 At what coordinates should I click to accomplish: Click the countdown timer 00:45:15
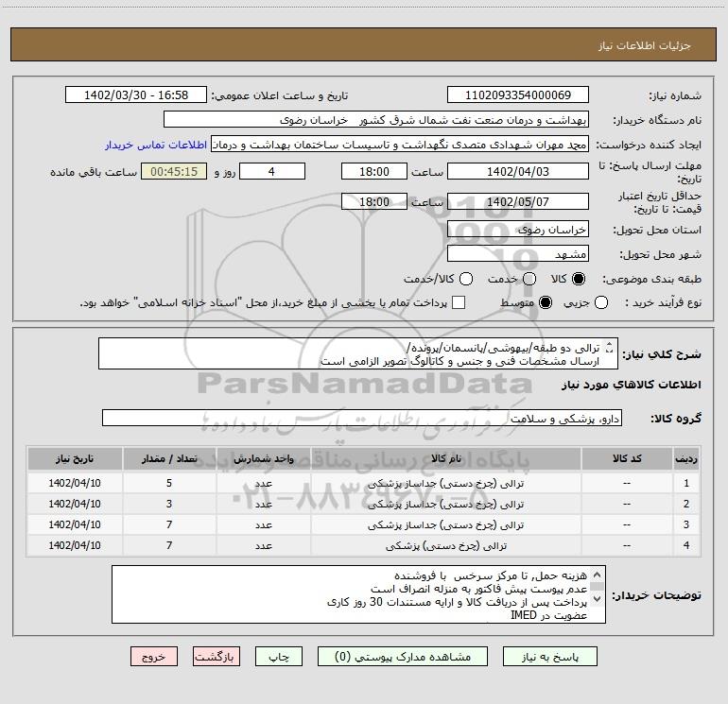[174, 171]
